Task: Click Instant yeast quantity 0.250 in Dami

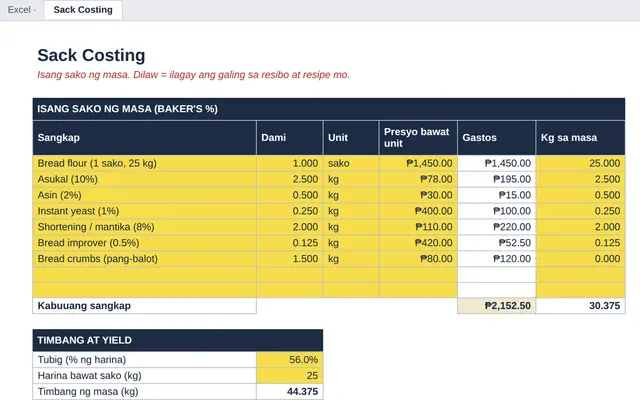Action: 289,211
